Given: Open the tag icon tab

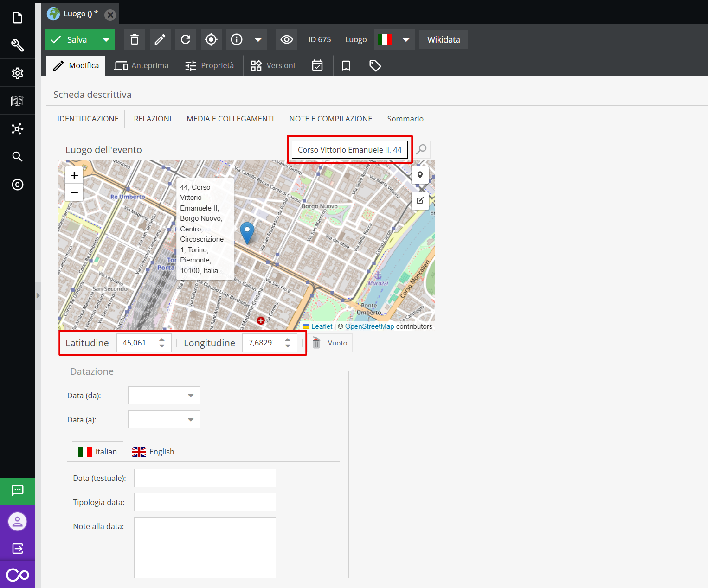Looking at the screenshot, I should 375,66.
